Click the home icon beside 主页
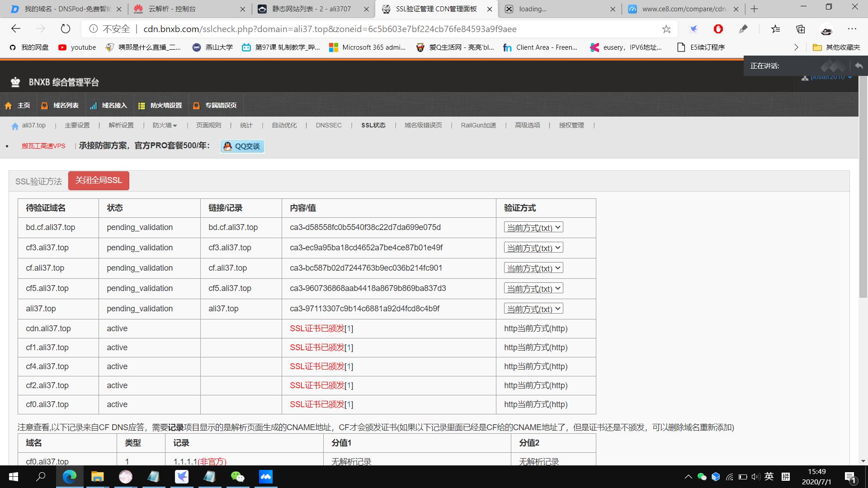This screenshot has width=868, height=488. point(8,106)
